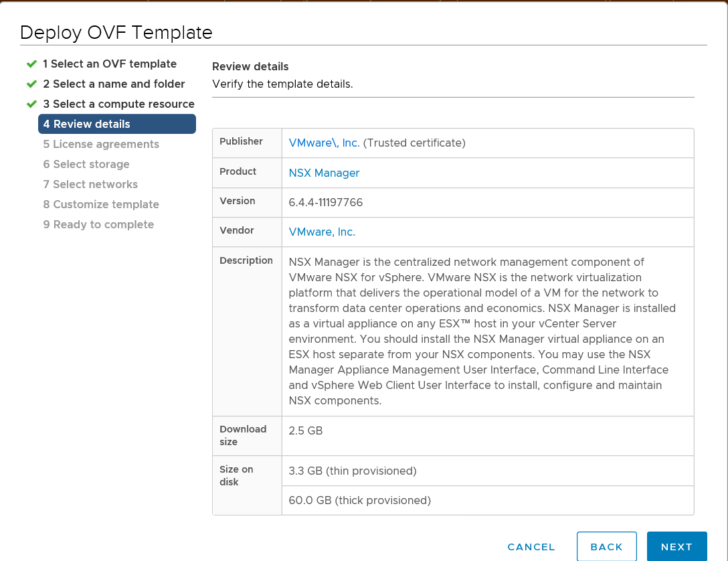
Task: Open step 2 Select a name and folder
Action: point(114,84)
